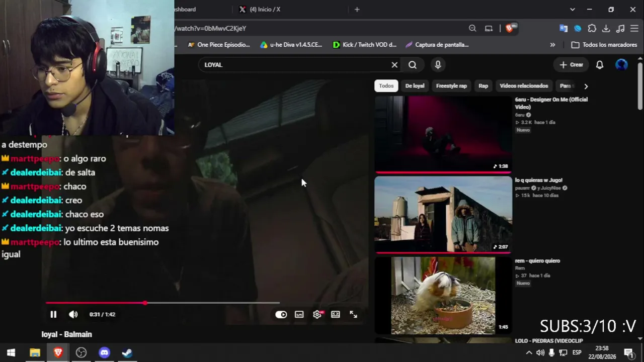Toggle the YouTube autoplay switch

coord(281,314)
